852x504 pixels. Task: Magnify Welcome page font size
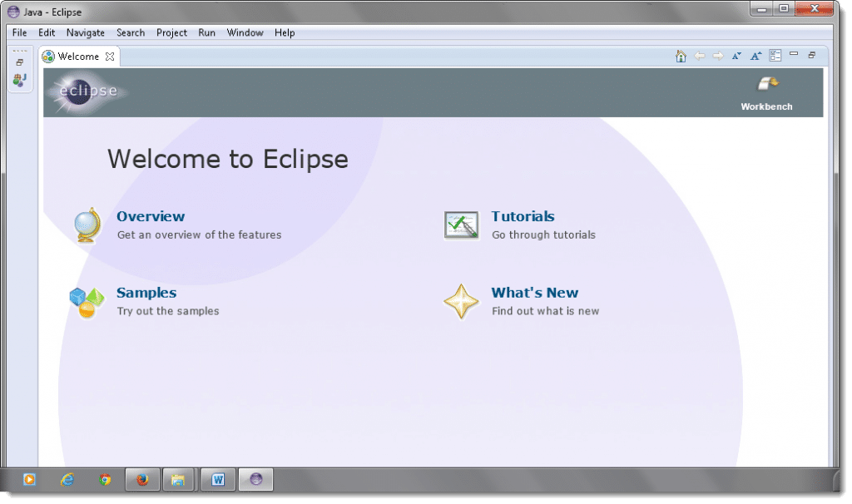click(755, 56)
